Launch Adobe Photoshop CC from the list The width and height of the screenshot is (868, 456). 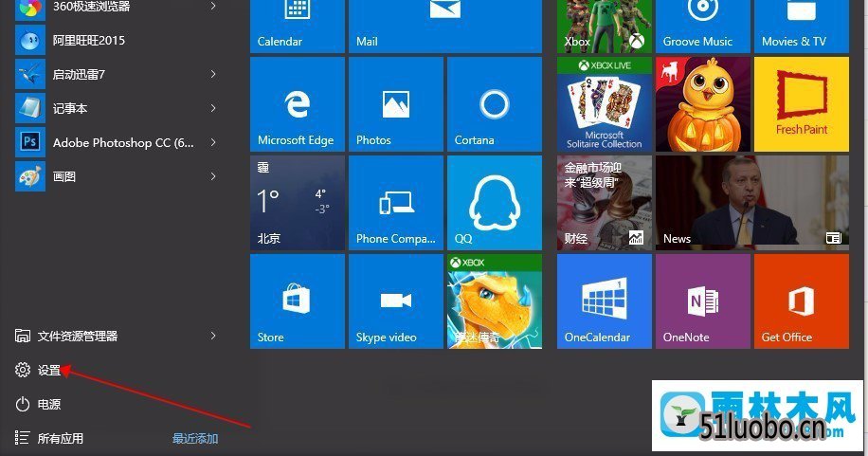[117, 143]
